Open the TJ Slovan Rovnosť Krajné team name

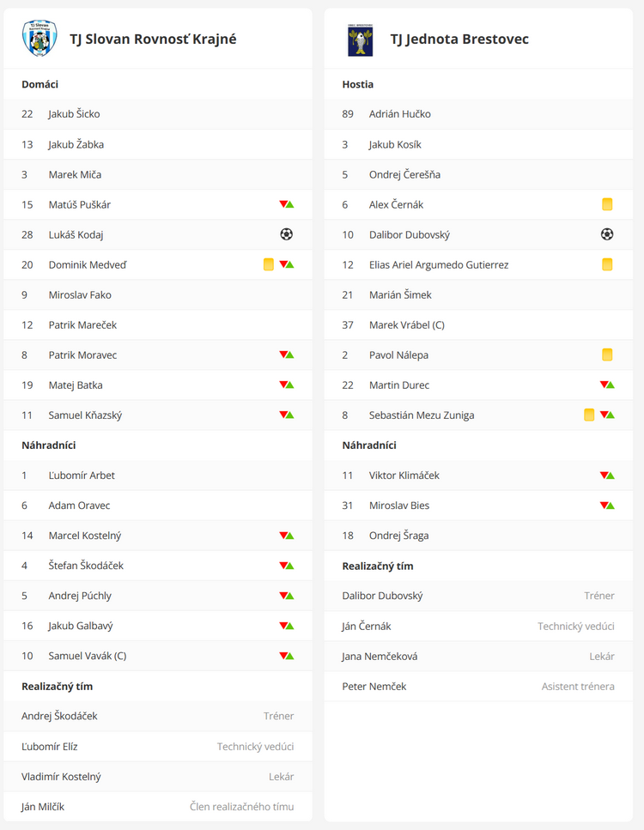[x=153, y=39]
